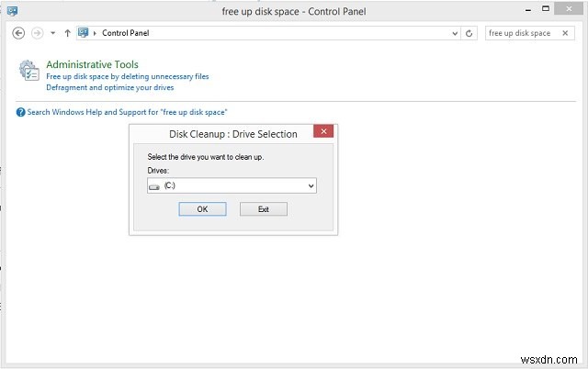Click the Back navigation arrow
Screen dimensions: 588x369
pos(19,33)
